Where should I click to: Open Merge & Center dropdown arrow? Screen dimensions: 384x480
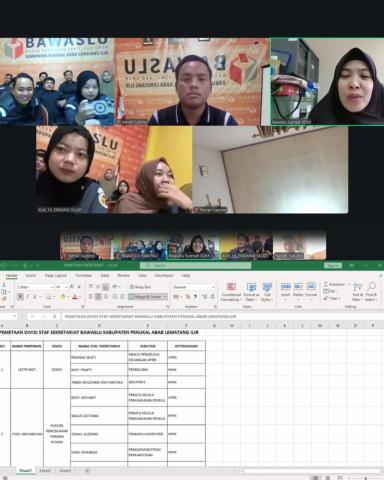[165, 297]
